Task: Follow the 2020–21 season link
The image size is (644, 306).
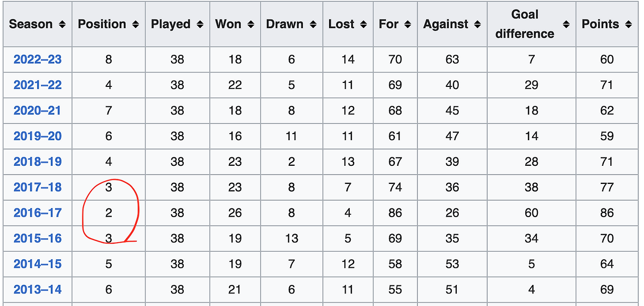Action: pos(38,111)
